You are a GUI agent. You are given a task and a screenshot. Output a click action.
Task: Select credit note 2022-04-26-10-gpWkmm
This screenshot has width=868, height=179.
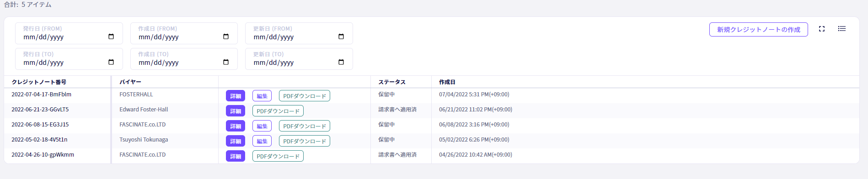click(x=43, y=155)
